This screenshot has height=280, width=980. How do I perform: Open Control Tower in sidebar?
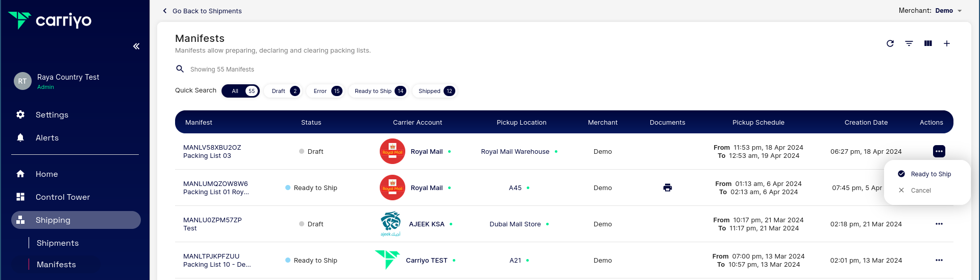pyautogui.click(x=62, y=197)
